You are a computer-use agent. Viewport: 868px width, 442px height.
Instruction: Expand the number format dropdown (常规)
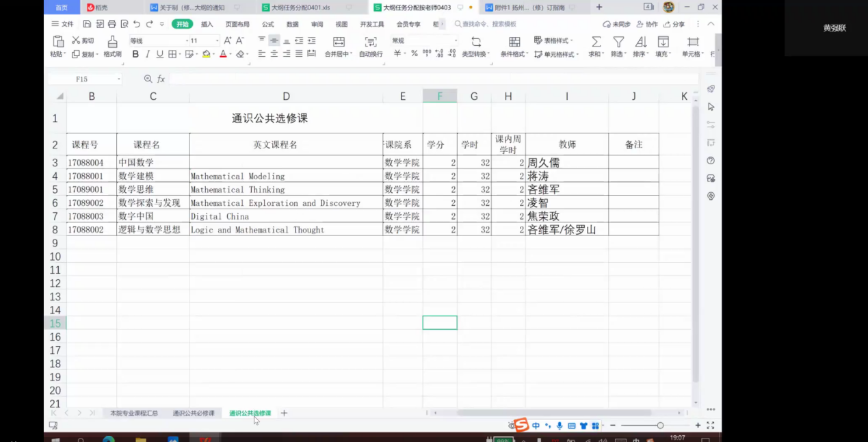click(456, 41)
